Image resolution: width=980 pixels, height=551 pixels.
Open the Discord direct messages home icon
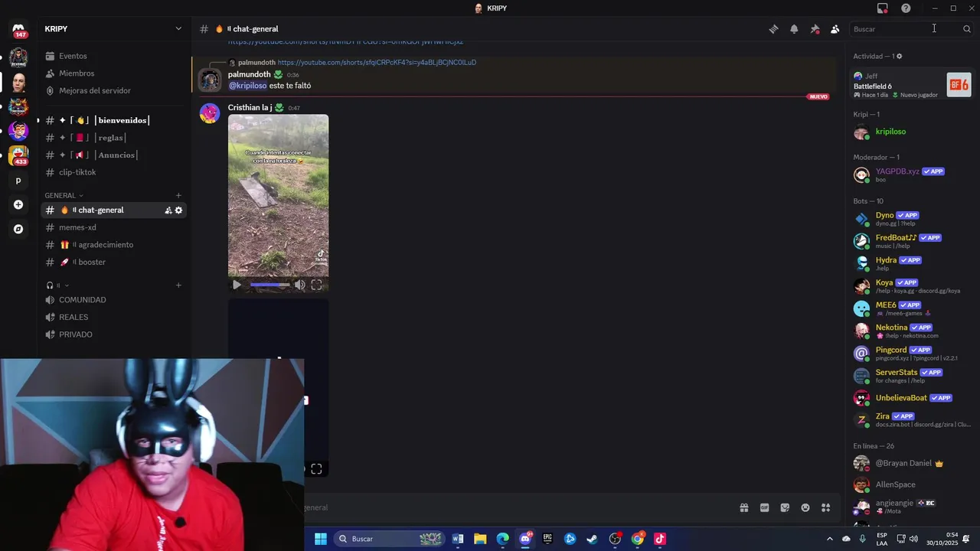tap(18, 29)
